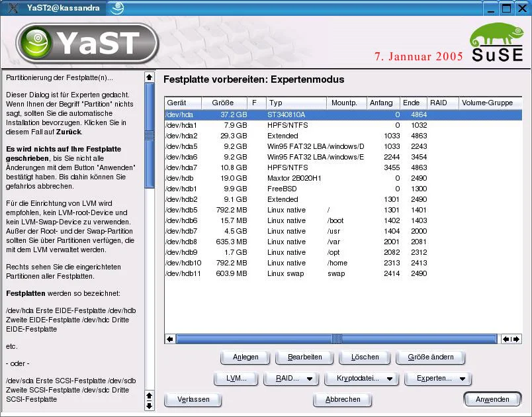Viewport: 532px width, 417px height.
Task: Select the /dev/hdb5 root partition row
Action: (x=343, y=210)
